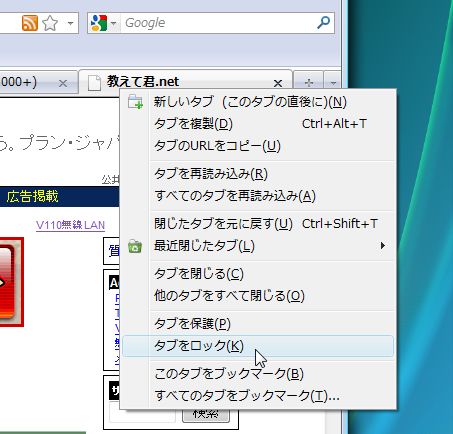The width and height of the screenshot is (453, 434).
Task: Choose タブを閉じる from the menu
Action: 258,274
